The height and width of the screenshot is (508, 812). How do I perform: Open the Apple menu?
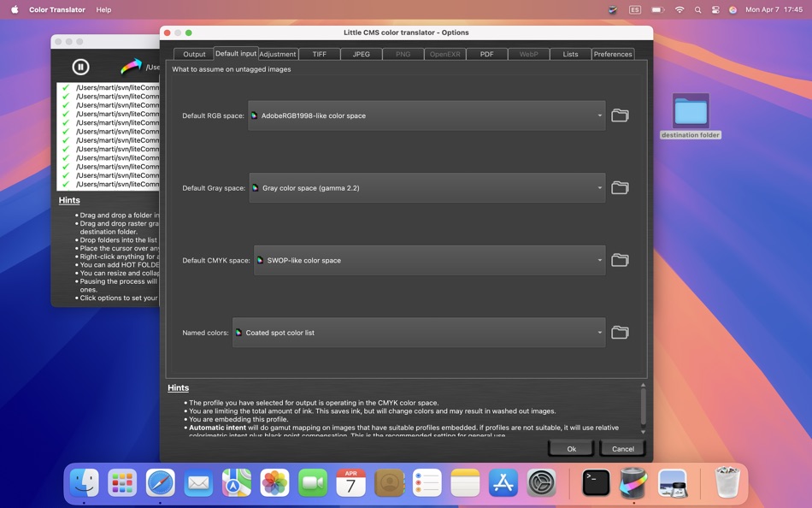pyautogui.click(x=15, y=9)
